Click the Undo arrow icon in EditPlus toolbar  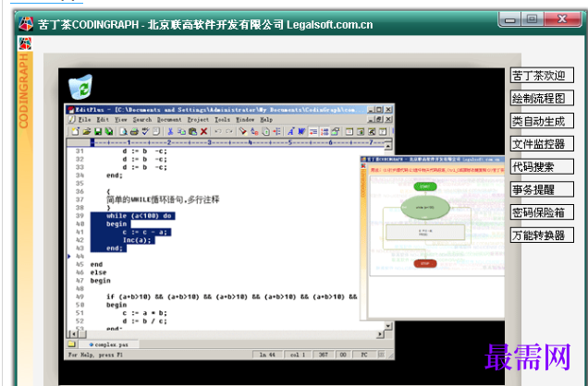(x=218, y=131)
